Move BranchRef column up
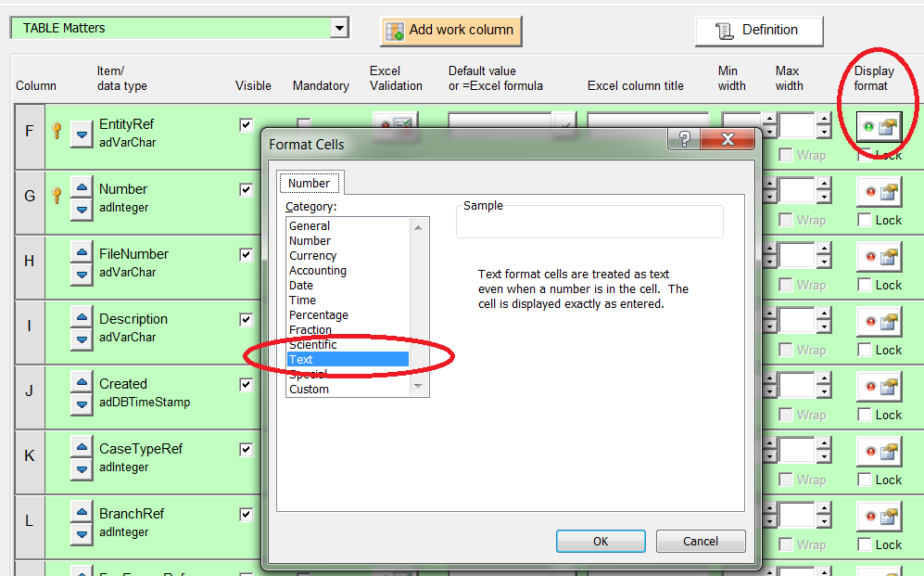The image size is (924, 576). pyautogui.click(x=82, y=512)
